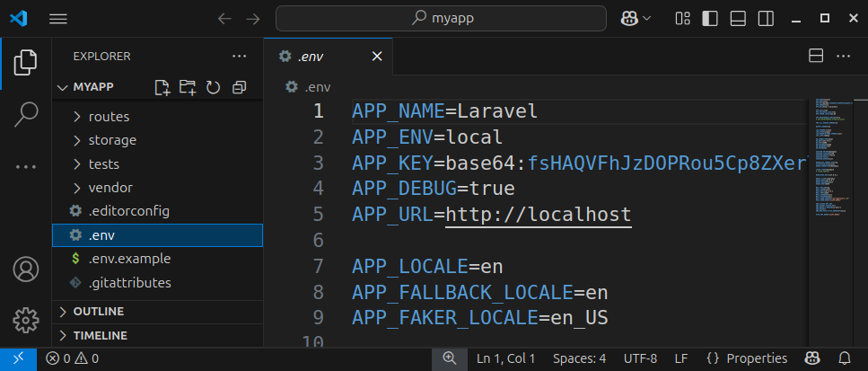Toggle primary side bar visibility

point(710,19)
